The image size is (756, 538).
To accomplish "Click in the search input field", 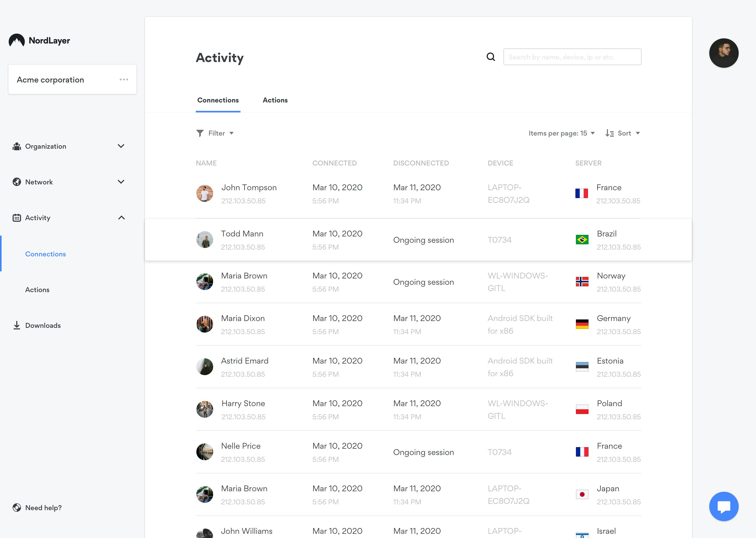I will (572, 57).
